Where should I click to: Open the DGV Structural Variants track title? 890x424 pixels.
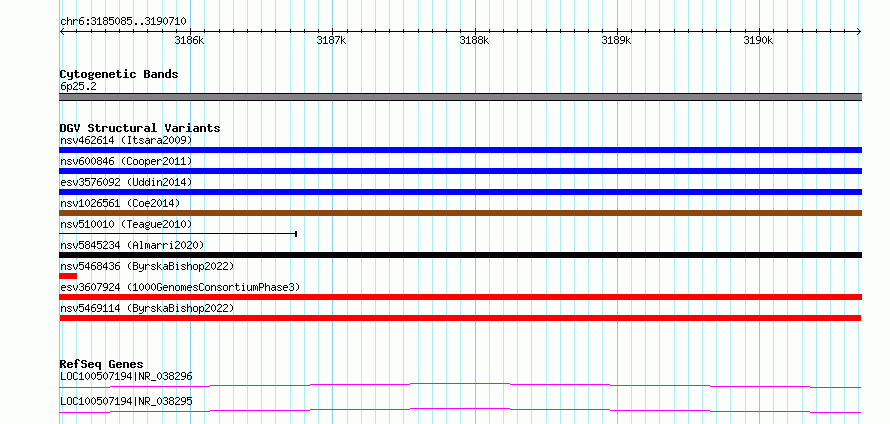click(x=140, y=128)
